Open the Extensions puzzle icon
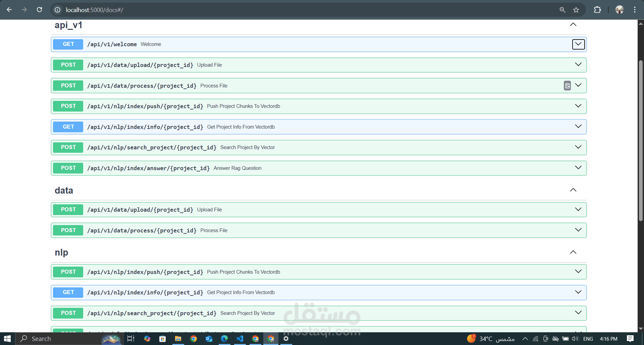The width and height of the screenshot is (644, 345). [x=597, y=10]
